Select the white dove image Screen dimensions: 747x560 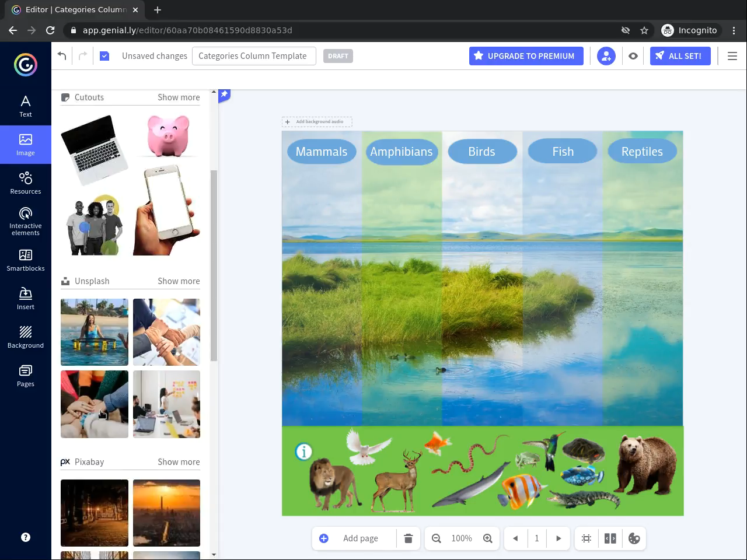(368, 446)
